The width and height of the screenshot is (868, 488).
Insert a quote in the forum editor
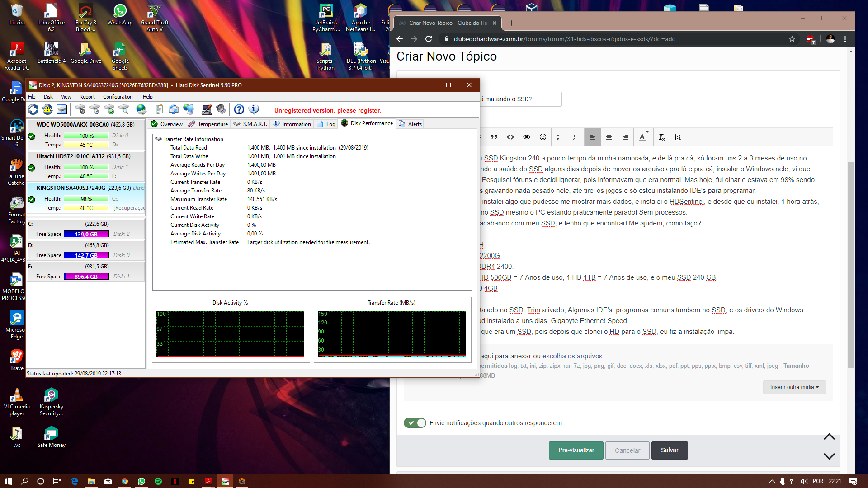(x=494, y=137)
